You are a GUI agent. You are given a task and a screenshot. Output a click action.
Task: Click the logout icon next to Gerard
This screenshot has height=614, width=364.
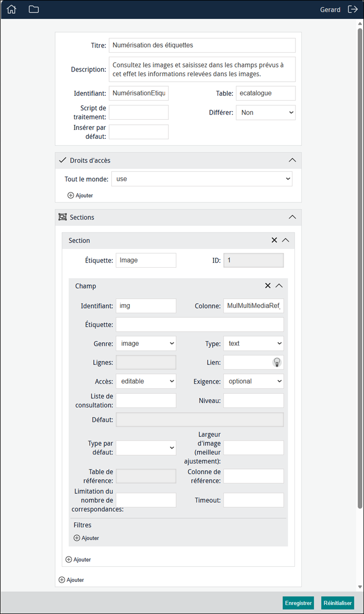[x=352, y=9]
